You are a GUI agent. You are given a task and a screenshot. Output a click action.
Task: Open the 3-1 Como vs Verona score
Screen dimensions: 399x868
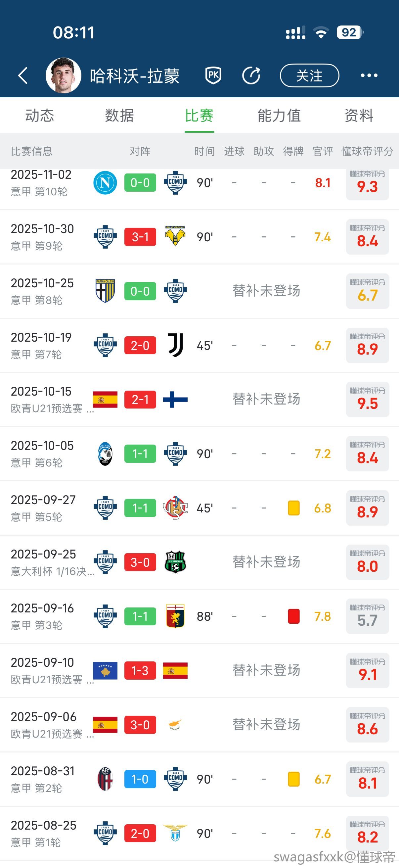(140, 237)
